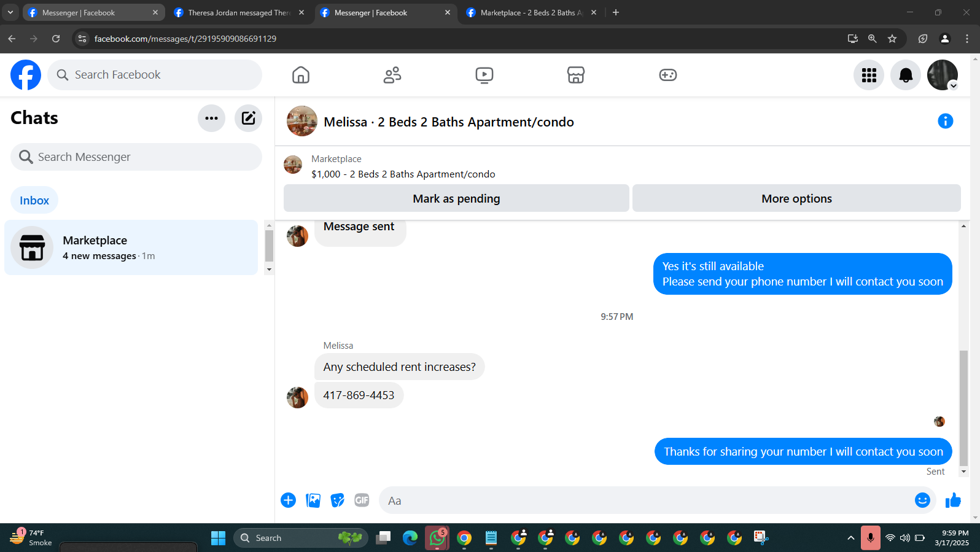Attach a file with the photo icon
This screenshot has width=980, height=552.
313,500
